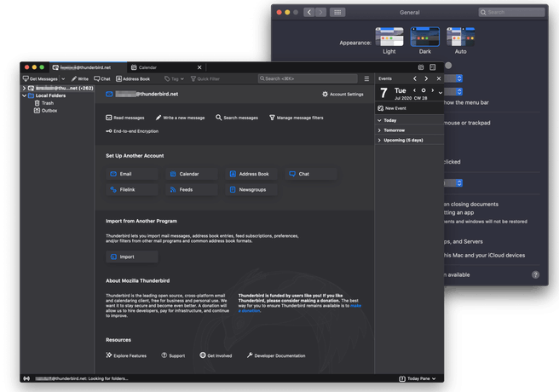Open Get Involved resource
The image size is (559, 392).
[216, 355]
